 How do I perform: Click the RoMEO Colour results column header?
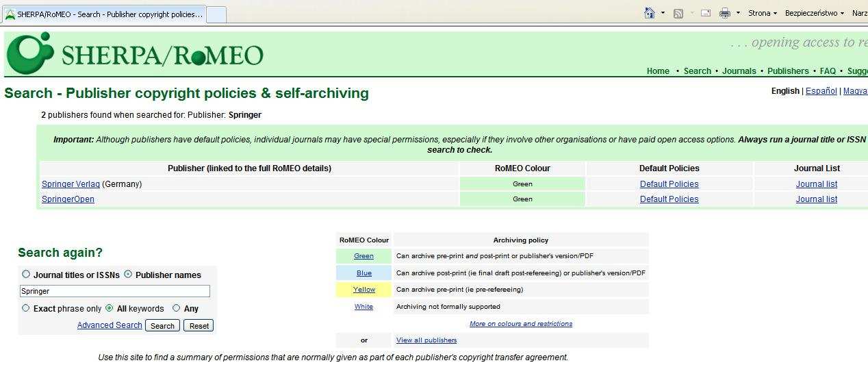[522, 168]
